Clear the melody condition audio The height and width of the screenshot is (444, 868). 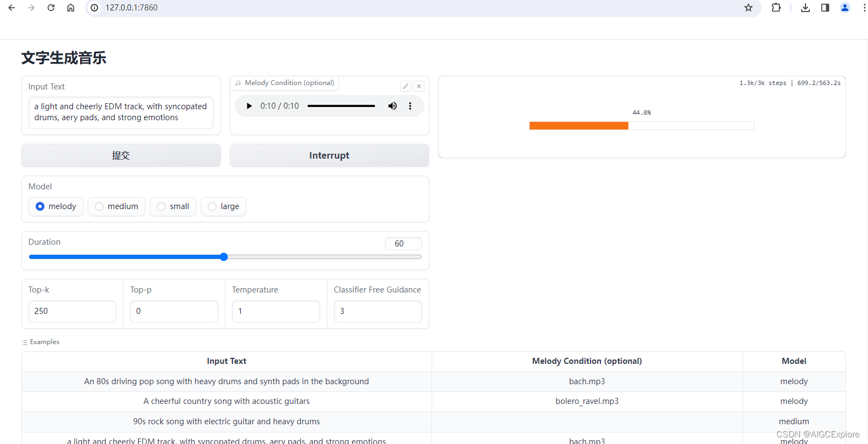(419, 86)
